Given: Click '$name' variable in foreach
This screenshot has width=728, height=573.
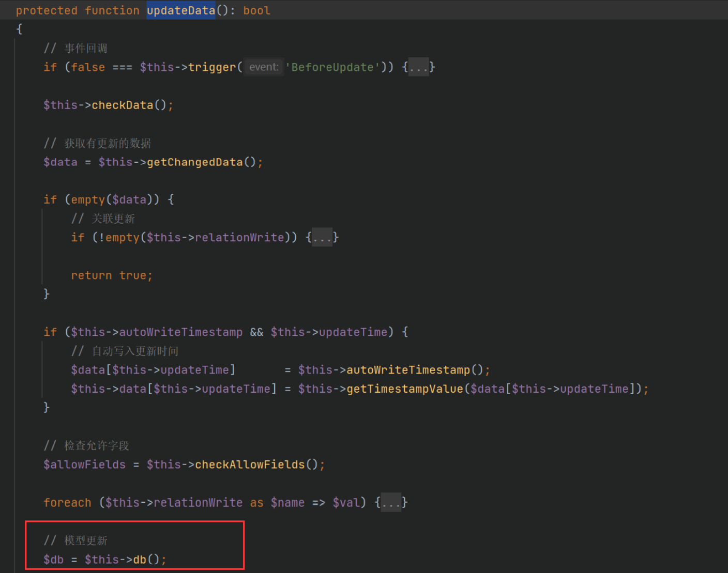Looking at the screenshot, I should point(287,503).
